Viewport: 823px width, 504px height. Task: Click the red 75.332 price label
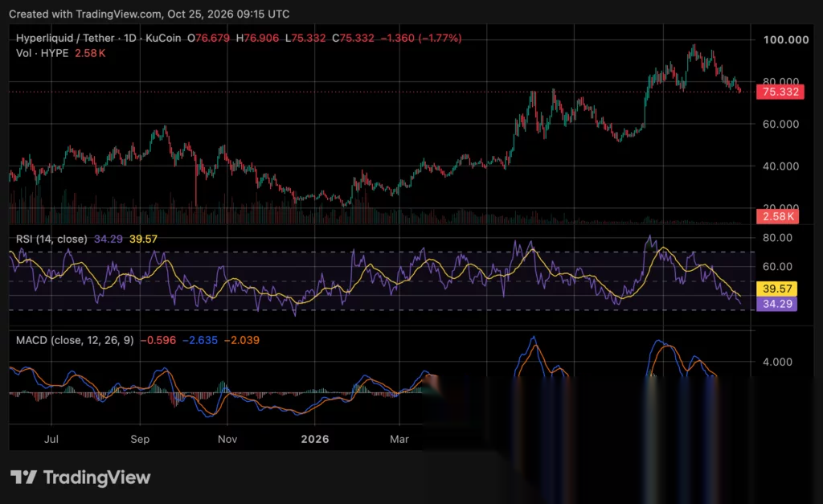click(x=780, y=92)
